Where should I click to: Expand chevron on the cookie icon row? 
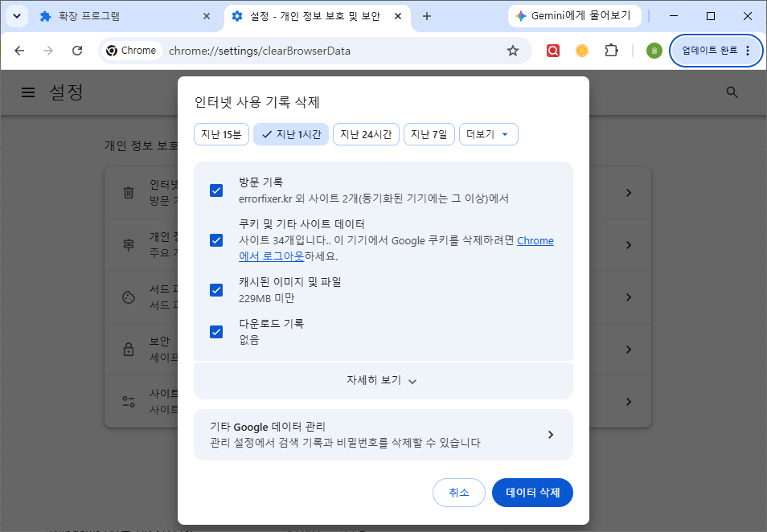pos(629,297)
